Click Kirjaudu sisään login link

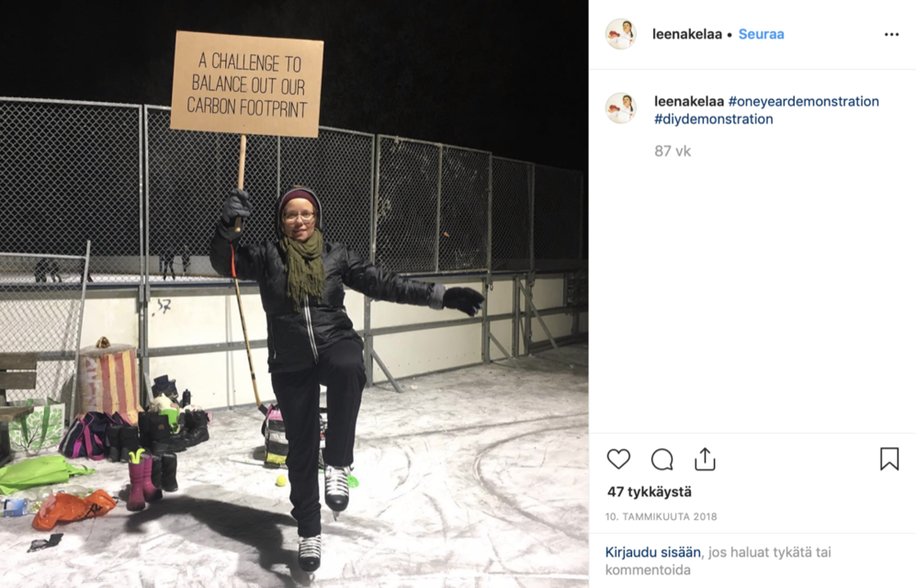[x=652, y=552]
